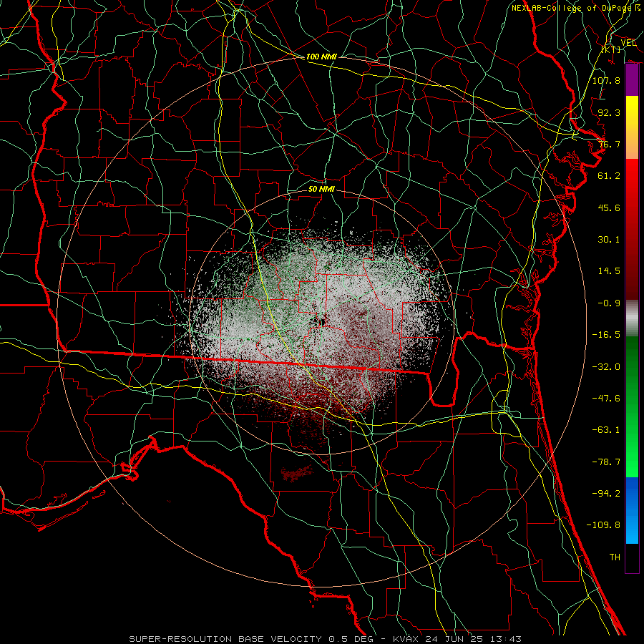This screenshot has height=644, width=644.
Task: Click the blue segment of the color bar
Action: coord(632,510)
